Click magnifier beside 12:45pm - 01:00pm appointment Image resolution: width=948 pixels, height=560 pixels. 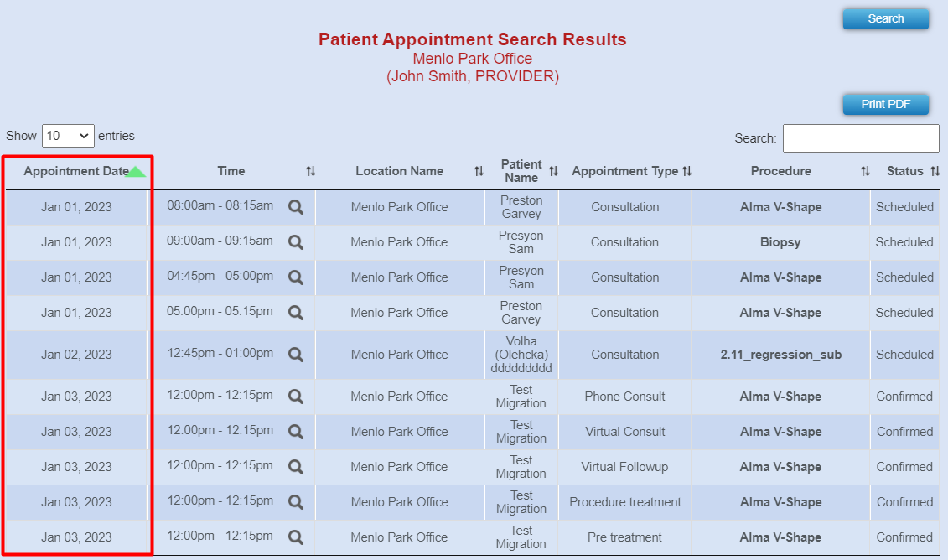[296, 355]
